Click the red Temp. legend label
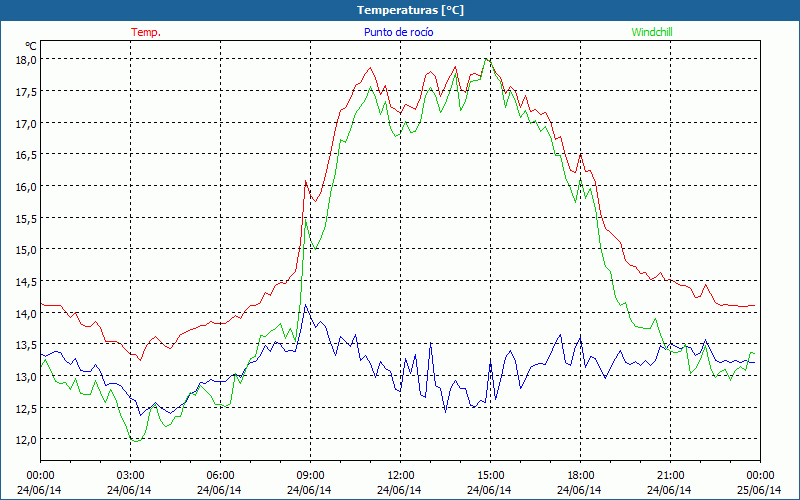800x500 pixels. (146, 32)
